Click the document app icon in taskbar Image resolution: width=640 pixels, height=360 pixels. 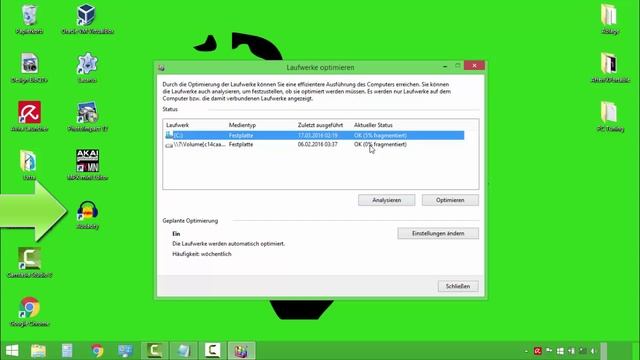(67, 351)
